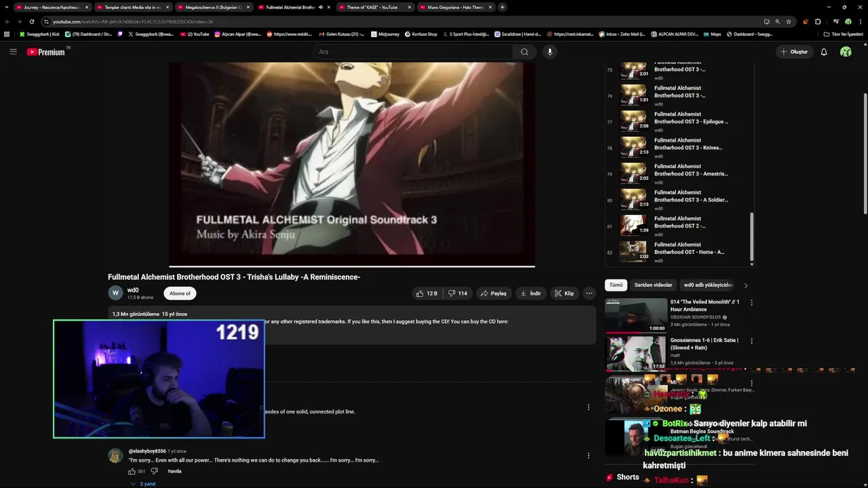Screen dimensions: 868x488
Task: Click the youtube.com address bar
Action: (x=403, y=22)
